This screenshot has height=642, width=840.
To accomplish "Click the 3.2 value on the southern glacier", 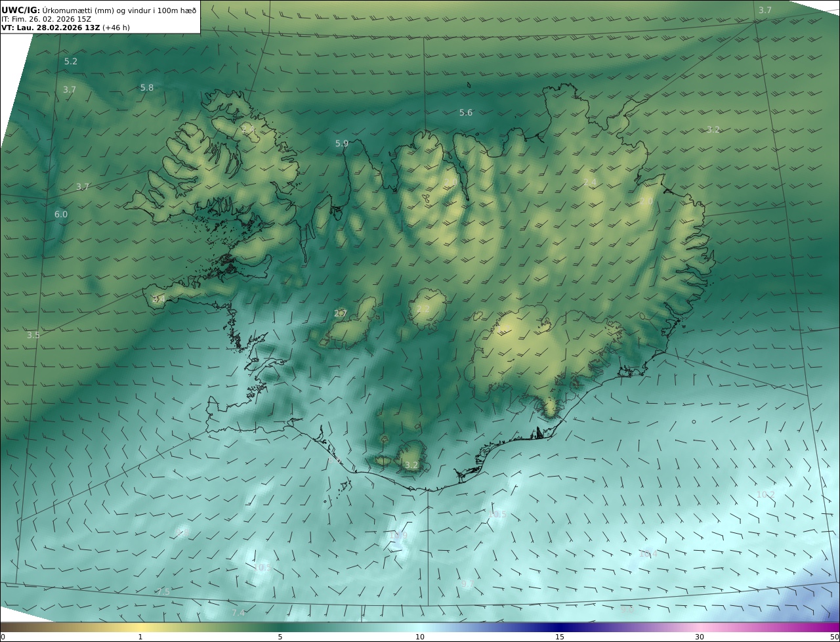I will pos(411,465).
